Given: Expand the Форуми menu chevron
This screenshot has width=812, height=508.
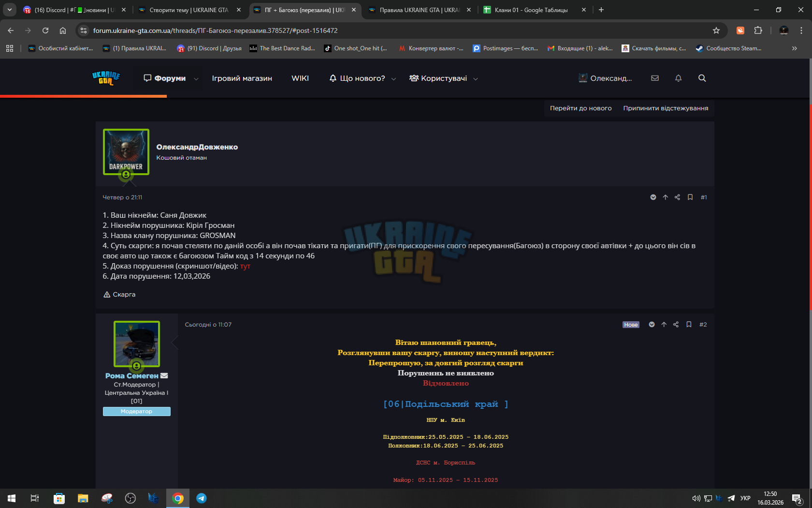Looking at the screenshot, I should click(196, 79).
